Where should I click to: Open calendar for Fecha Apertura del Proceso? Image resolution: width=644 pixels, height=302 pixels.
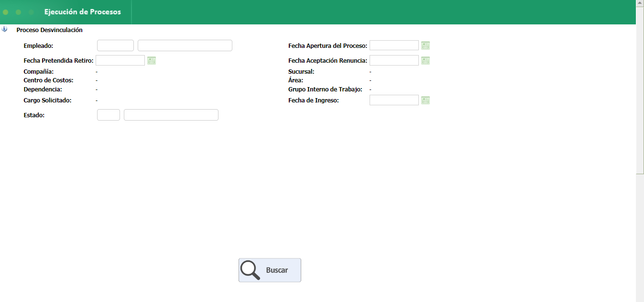click(x=426, y=45)
